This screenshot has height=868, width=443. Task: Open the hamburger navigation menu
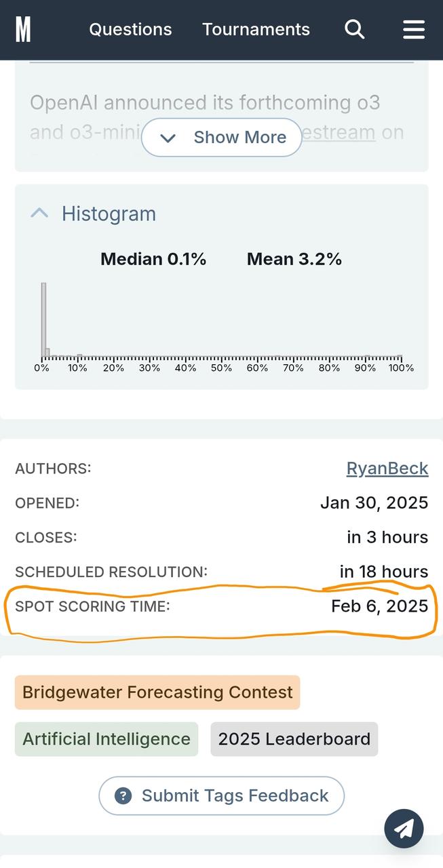[413, 29]
